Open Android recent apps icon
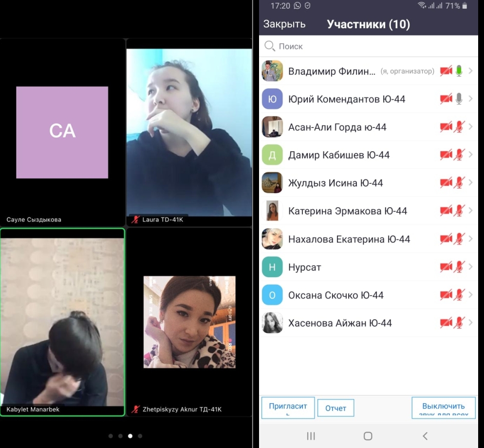484x448 pixels. click(x=311, y=436)
